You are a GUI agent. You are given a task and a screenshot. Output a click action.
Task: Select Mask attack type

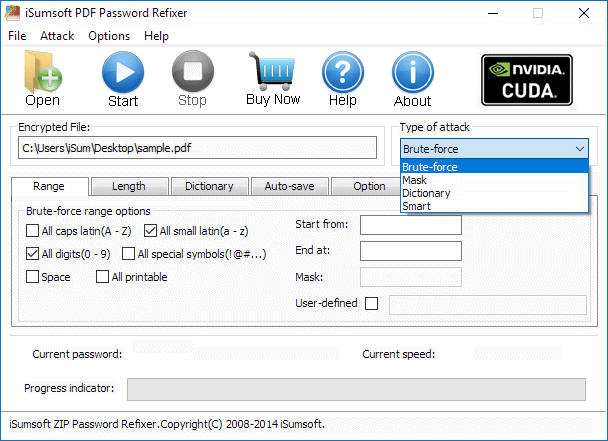[x=494, y=180]
